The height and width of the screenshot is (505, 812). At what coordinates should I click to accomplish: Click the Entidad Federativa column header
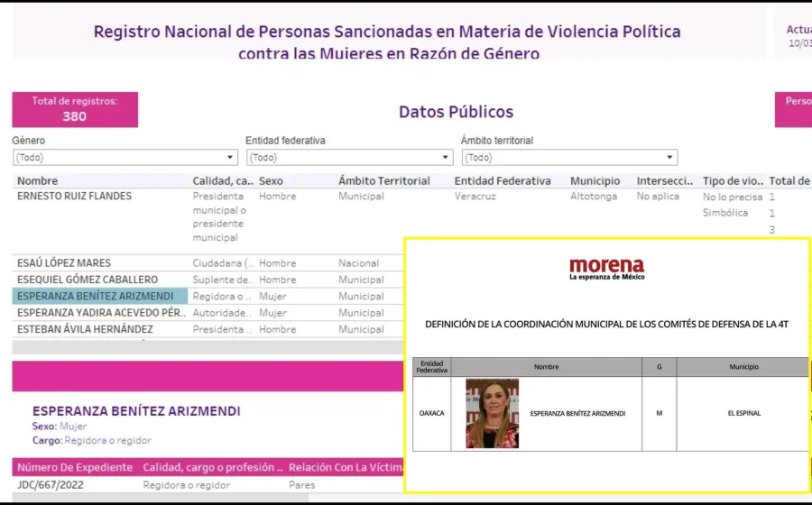503,180
